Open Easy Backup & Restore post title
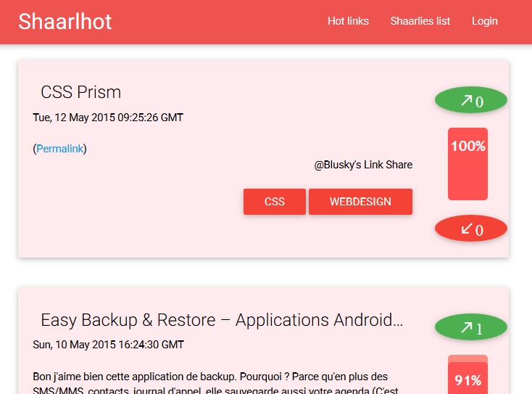 click(x=221, y=320)
